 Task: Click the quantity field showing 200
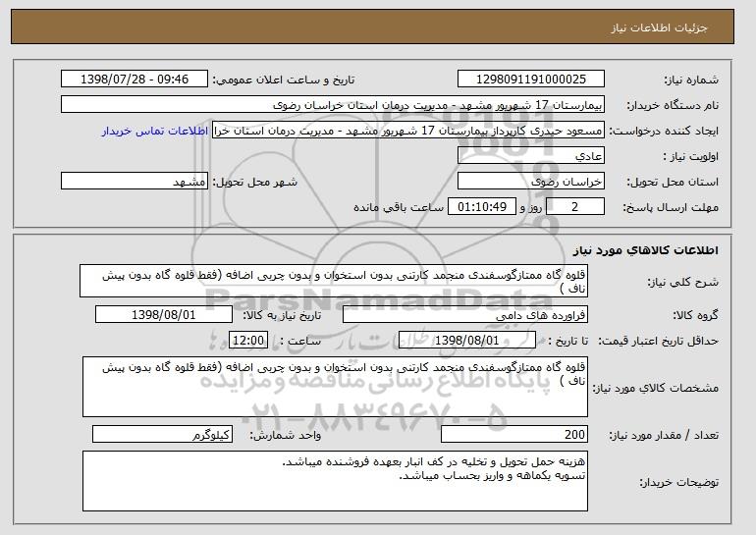click(x=514, y=434)
